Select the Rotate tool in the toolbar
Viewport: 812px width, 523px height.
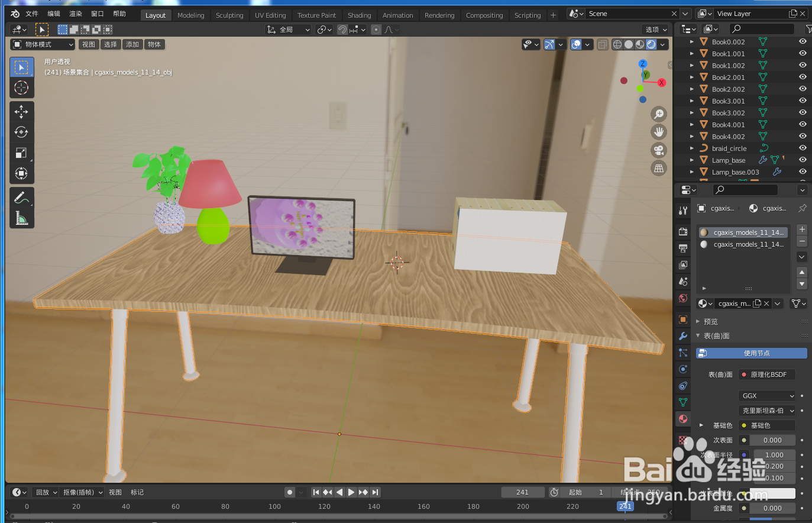tap(21, 133)
